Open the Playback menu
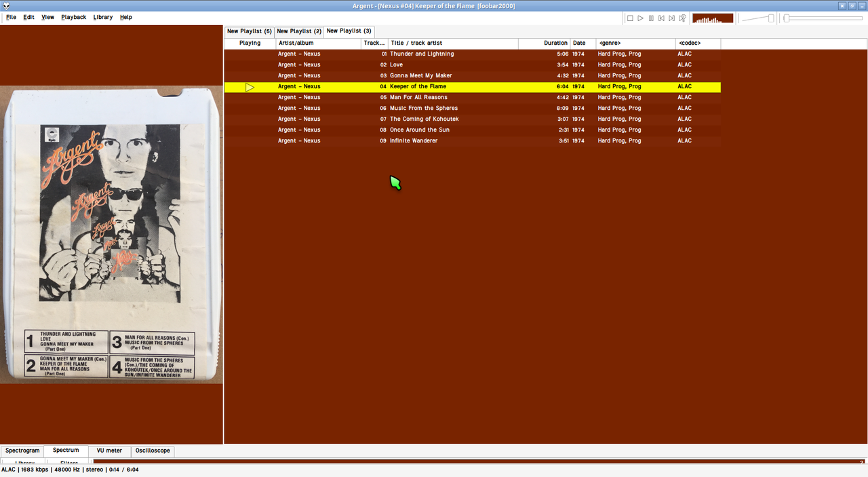868x477 pixels. 73,17
